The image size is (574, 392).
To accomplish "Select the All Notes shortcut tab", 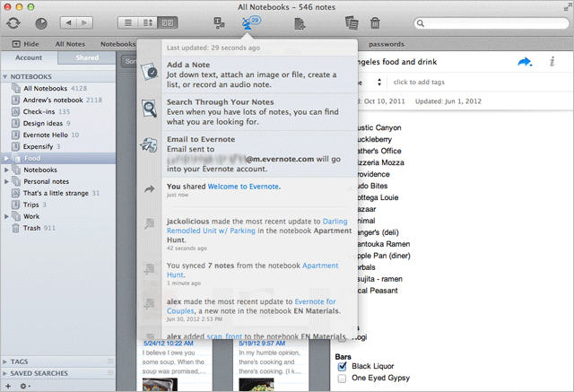I will click(70, 43).
